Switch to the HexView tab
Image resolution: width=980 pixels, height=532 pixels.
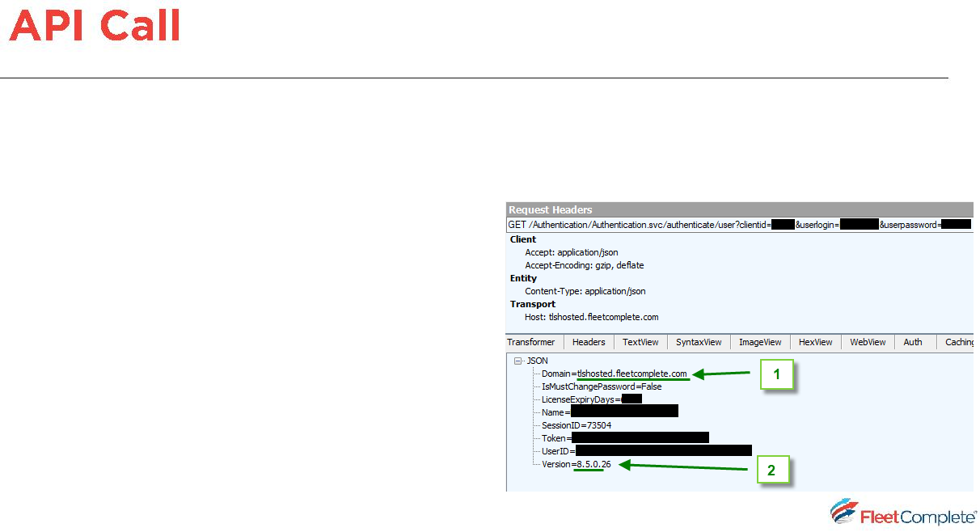point(815,342)
